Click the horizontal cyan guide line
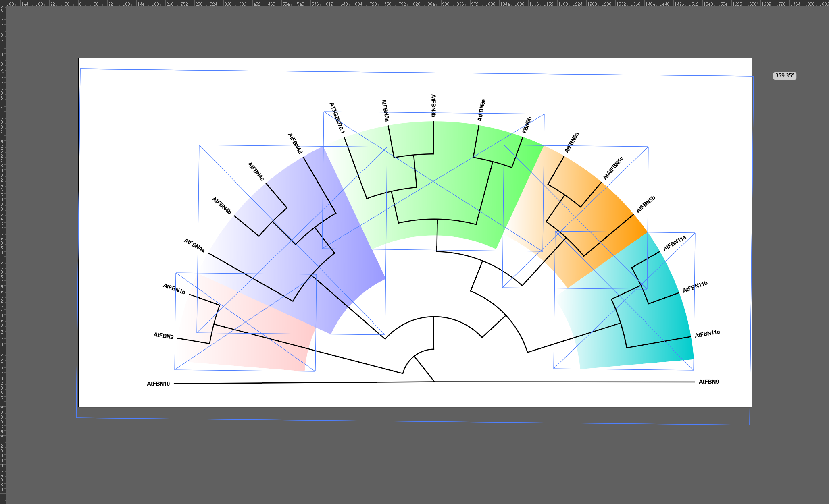829x504 pixels. (x=790, y=384)
